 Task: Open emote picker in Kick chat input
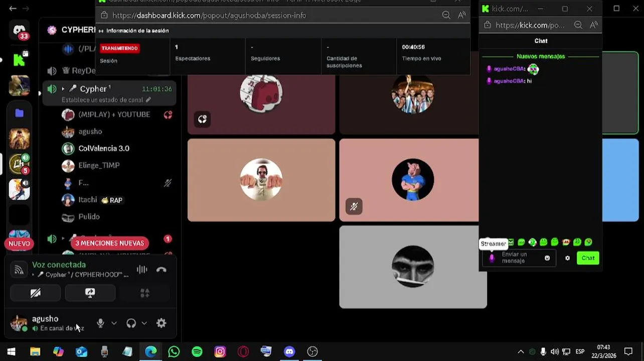pyautogui.click(x=547, y=258)
